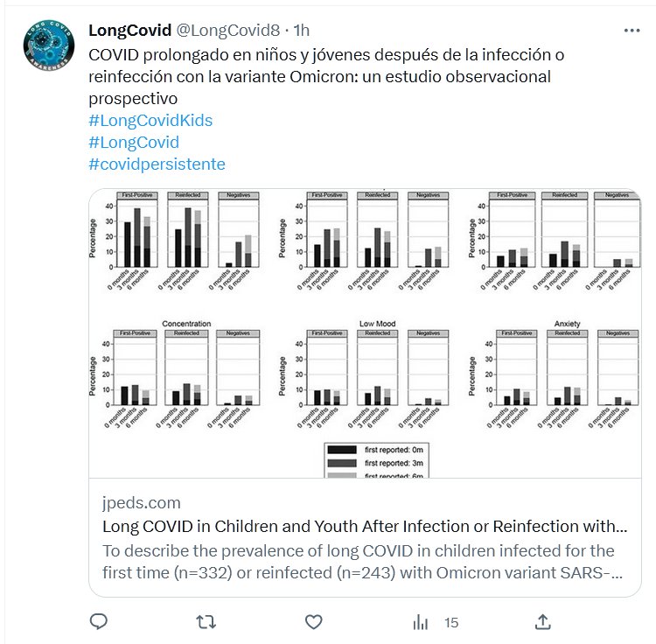The width and height of the screenshot is (656, 644).
Task: Click the @LongCovid8 handle
Action: [232, 31]
